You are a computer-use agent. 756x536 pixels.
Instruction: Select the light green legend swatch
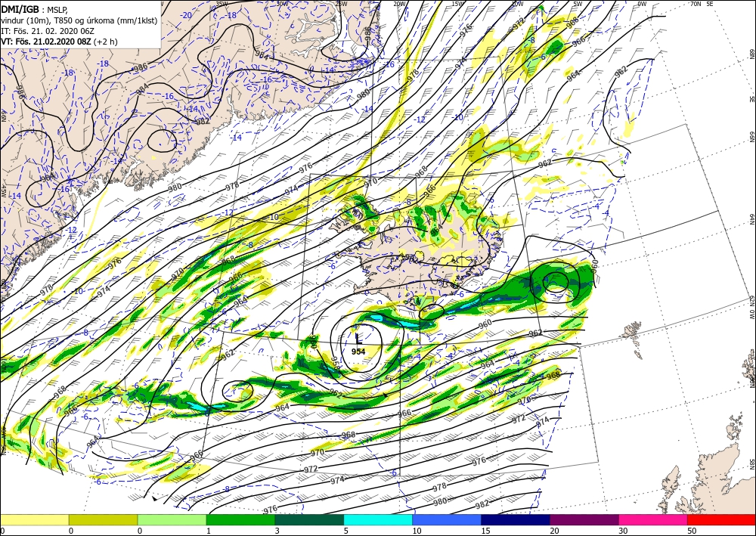click(172, 519)
